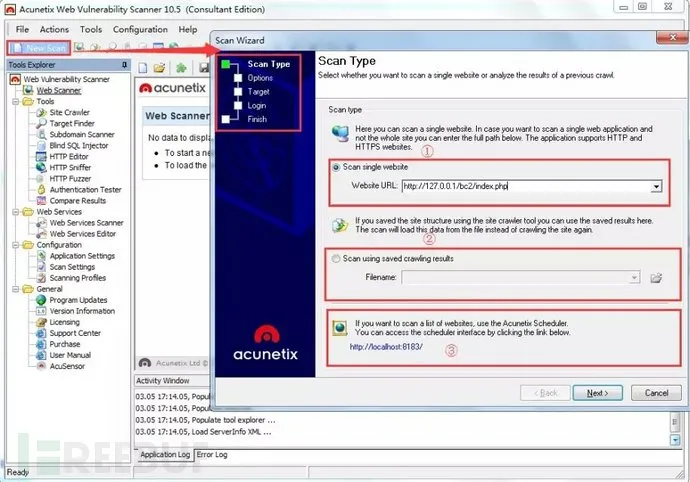Open the Website URL dropdown list
Image resolution: width=690 pixels, height=482 pixels.
656,186
